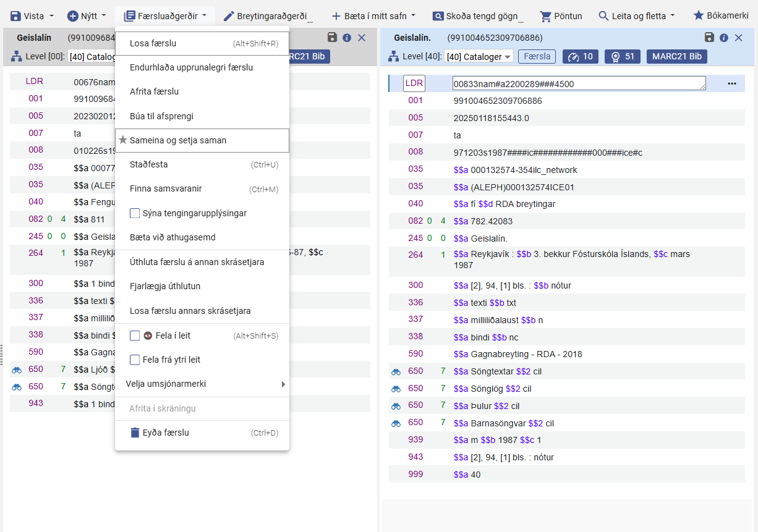Click the LDR field text input
The width and height of the screenshot is (758, 532).
coord(578,83)
